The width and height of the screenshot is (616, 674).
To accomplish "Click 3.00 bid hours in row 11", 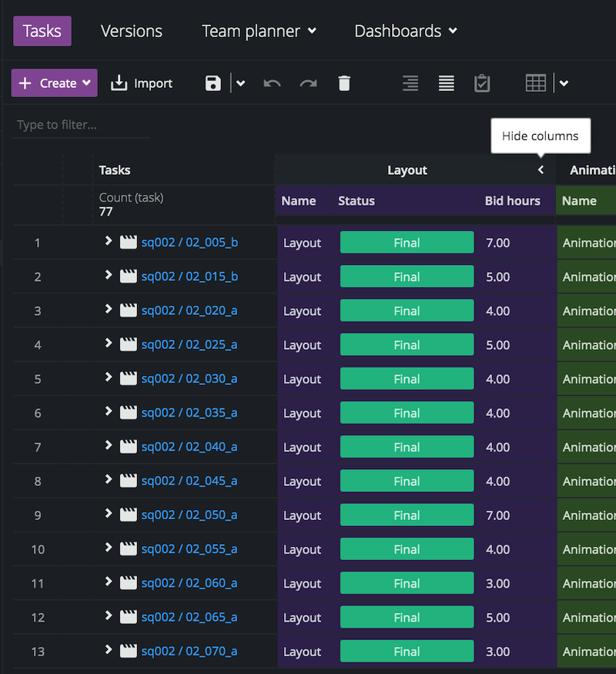I will pyautogui.click(x=498, y=583).
